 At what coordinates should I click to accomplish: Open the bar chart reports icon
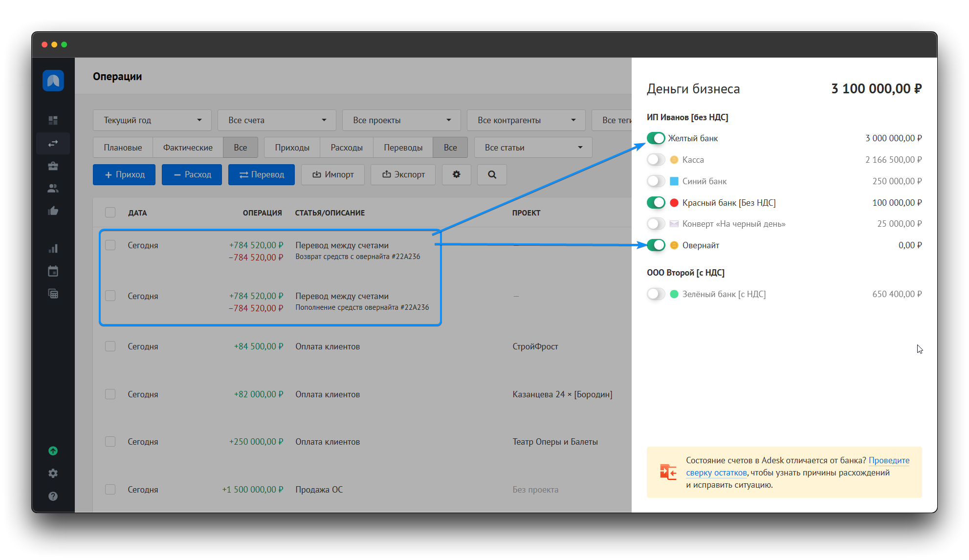coord(53,249)
